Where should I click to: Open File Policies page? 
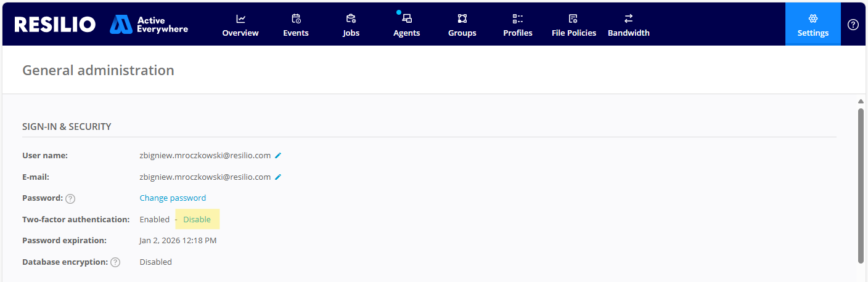pos(573,25)
